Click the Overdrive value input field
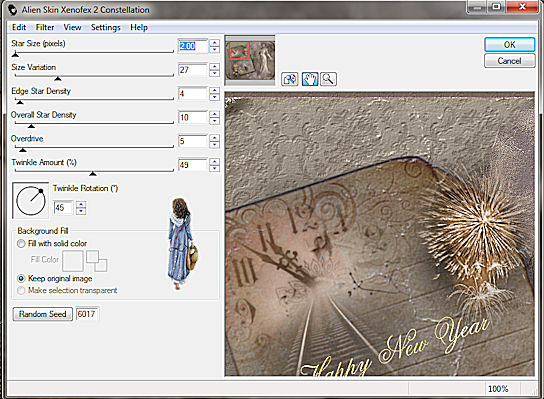The height and width of the screenshot is (399, 544). [193, 141]
